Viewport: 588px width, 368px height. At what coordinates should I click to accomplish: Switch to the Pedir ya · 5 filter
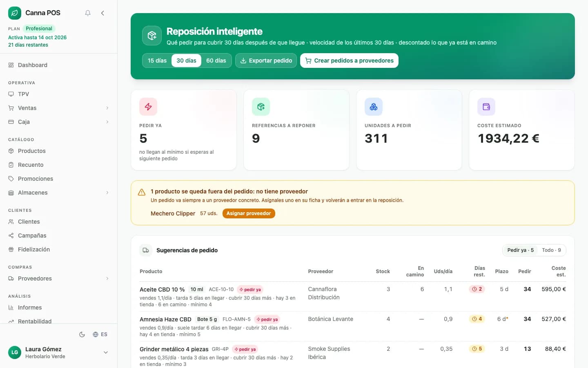[521, 250]
